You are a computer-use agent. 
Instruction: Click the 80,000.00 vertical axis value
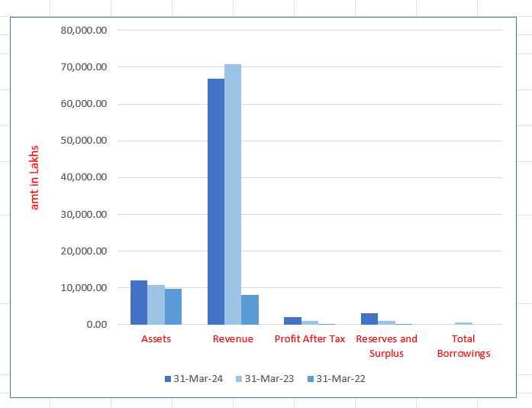[x=82, y=31]
